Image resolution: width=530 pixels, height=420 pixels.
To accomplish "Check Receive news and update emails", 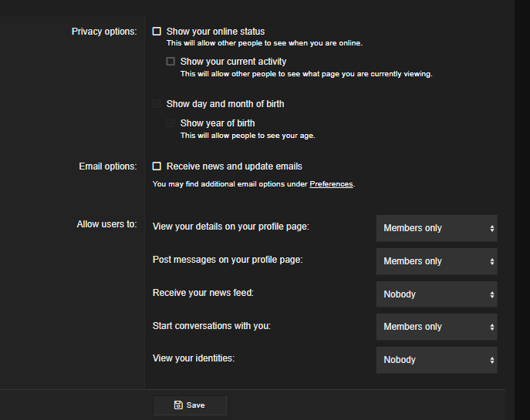I will [157, 166].
